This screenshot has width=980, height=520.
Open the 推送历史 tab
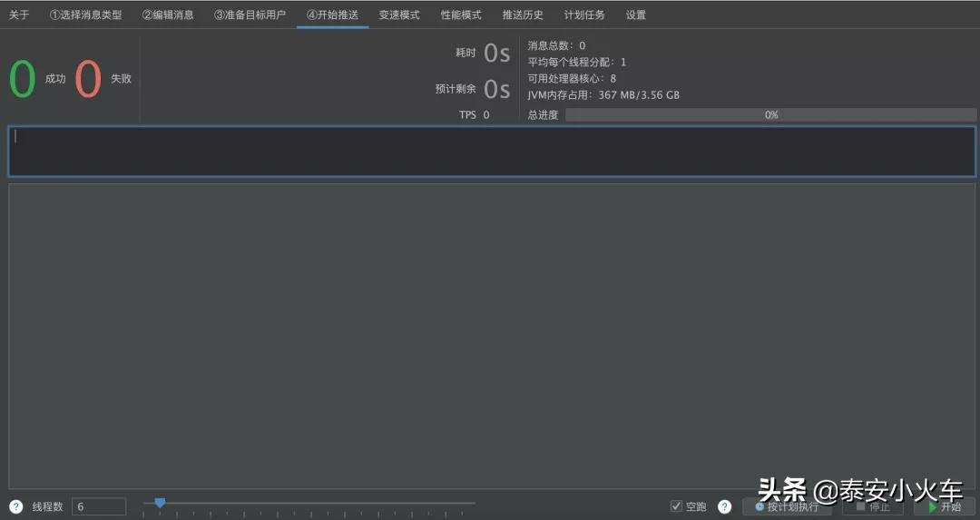[523, 15]
